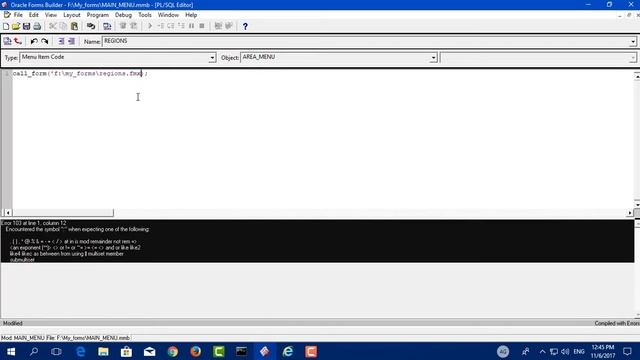
Task: Click the Run Form icon
Action: point(123,26)
